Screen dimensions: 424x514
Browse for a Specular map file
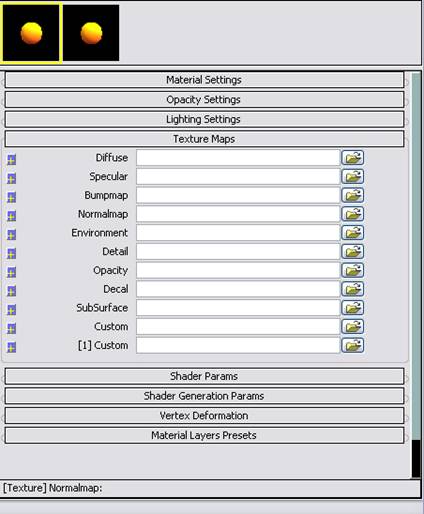pyautogui.click(x=353, y=176)
